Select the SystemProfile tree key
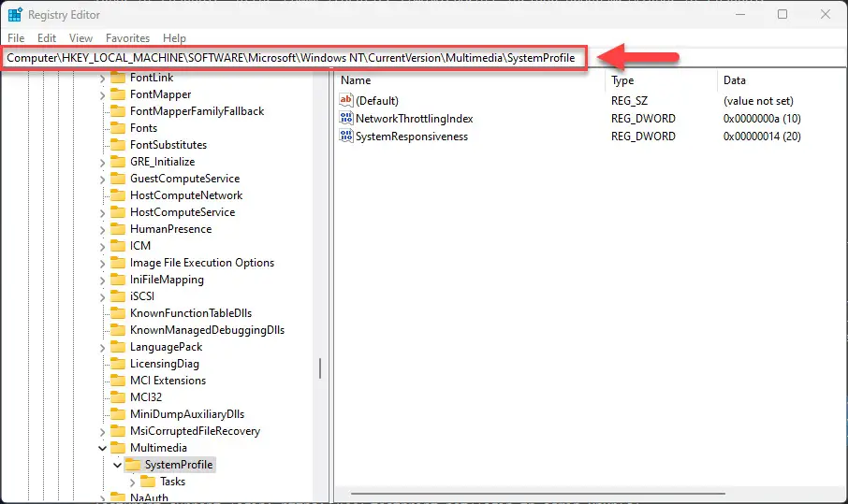848x504 pixels. (x=179, y=465)
